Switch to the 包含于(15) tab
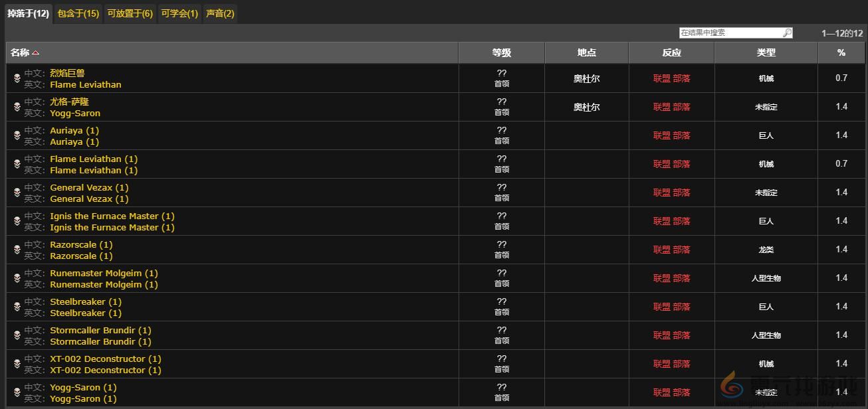Image resolution: width=868 pixels, height=409 pixels. [x=78, y=13]
